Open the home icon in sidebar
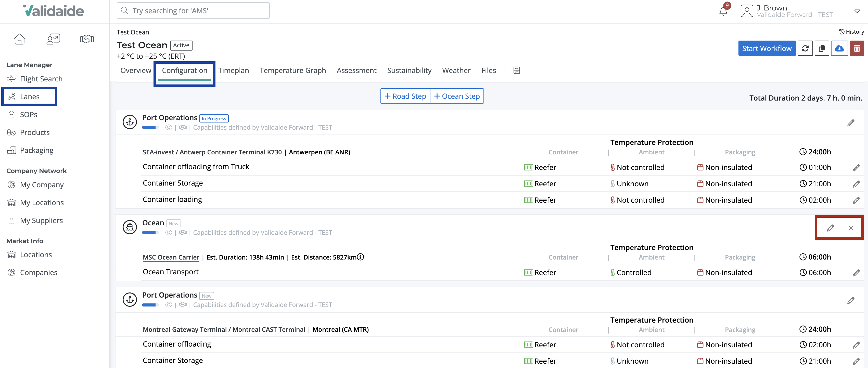The width and height of the screenshot is (868, 368). [x=20, y=39]
